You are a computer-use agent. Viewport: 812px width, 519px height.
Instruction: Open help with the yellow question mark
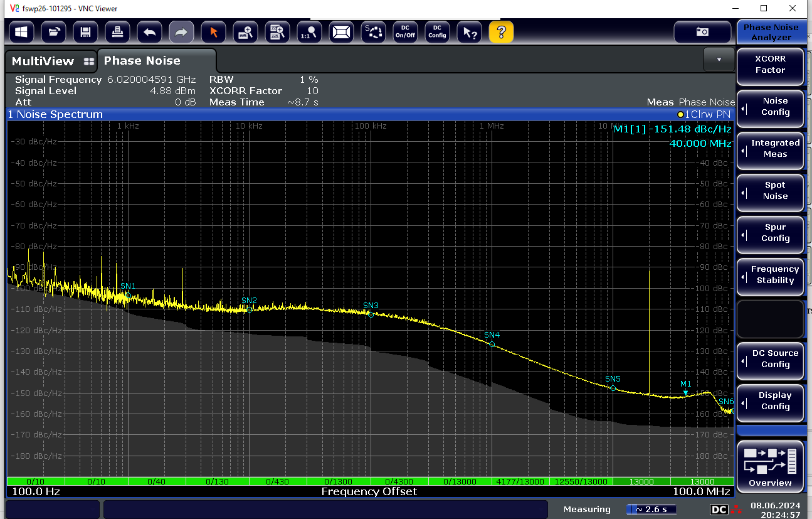(501, 32)
